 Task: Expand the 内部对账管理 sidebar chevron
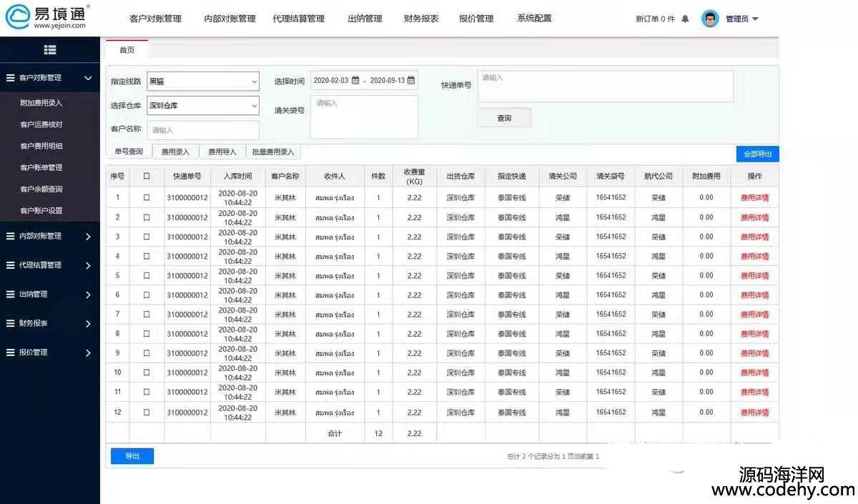(x=88, y=236)
